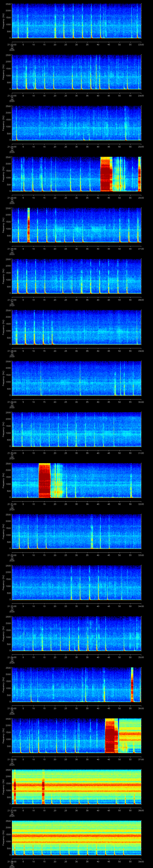Click the 45 tick label under the 21:30 spectrogram
Screen dimensions: 153x868
click(109, 453)
